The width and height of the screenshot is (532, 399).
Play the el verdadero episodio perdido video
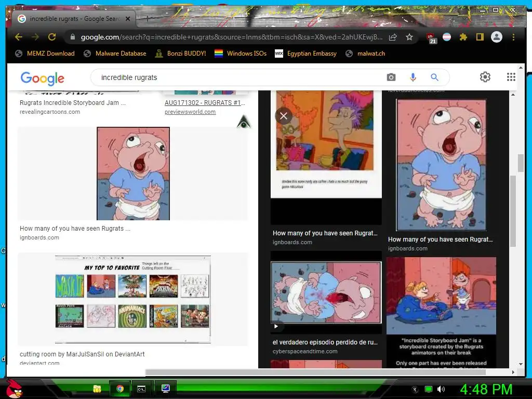[276, 326]
